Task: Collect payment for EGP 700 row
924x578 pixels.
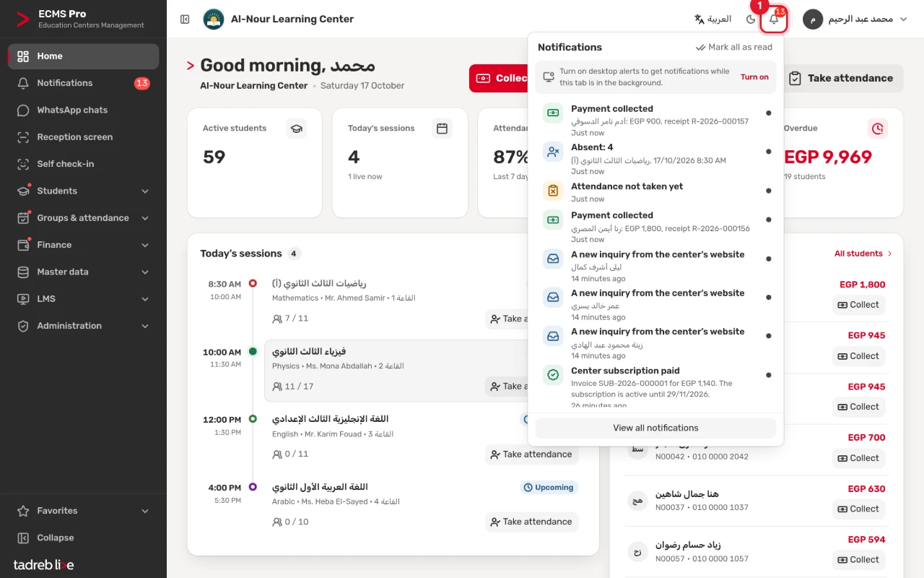Action: click(x=858, y=458)
